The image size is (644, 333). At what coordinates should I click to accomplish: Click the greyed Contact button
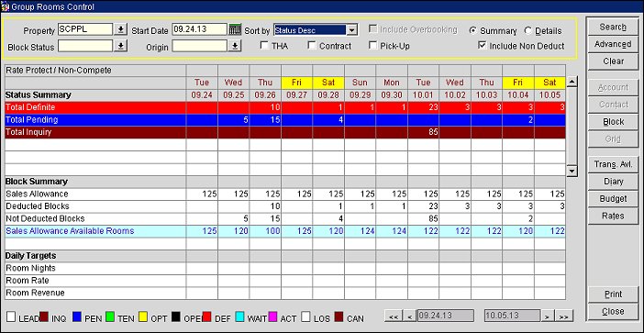(613, 105)
